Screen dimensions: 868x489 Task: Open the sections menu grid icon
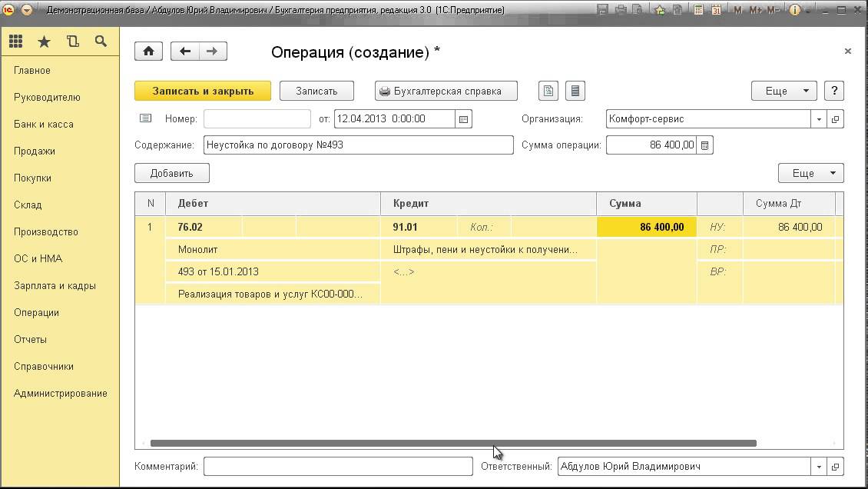point(15,42)
